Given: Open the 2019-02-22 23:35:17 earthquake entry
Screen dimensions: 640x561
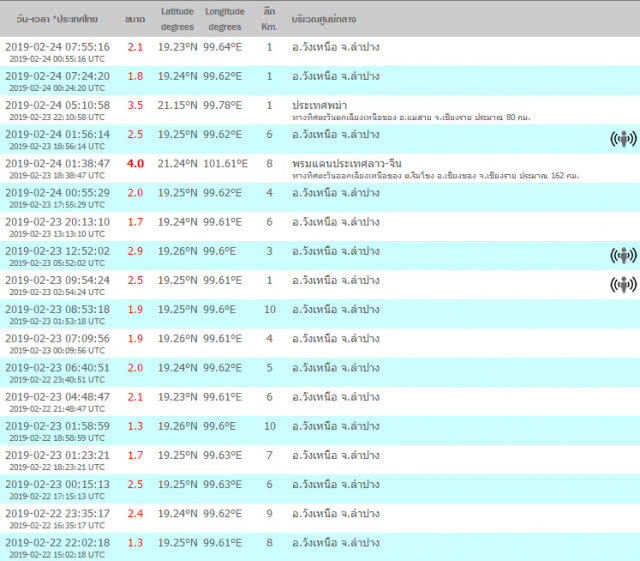Looking at the screenshot, I should (x=320, y=518).
